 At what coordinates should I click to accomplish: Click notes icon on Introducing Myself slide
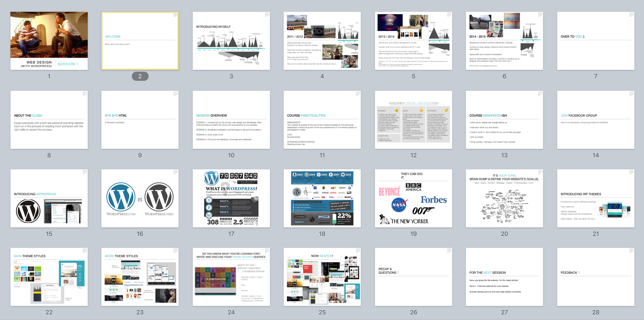(267, 15)
